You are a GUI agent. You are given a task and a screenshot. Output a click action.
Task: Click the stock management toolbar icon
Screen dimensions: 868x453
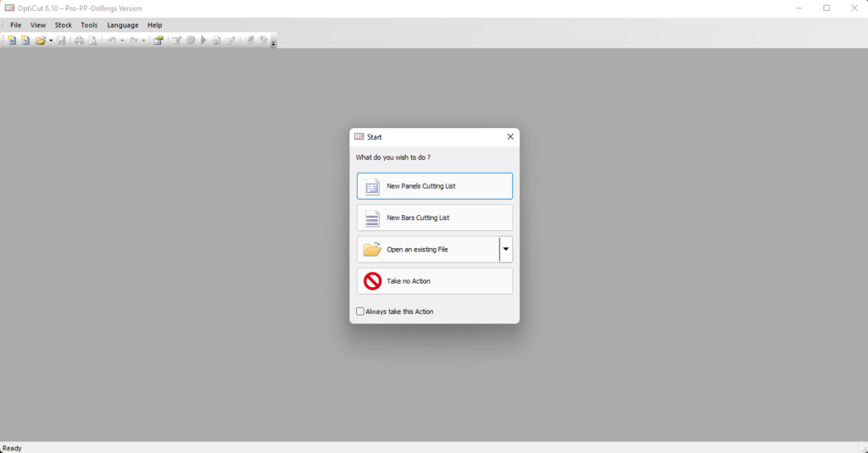click(x=159, y=41)
